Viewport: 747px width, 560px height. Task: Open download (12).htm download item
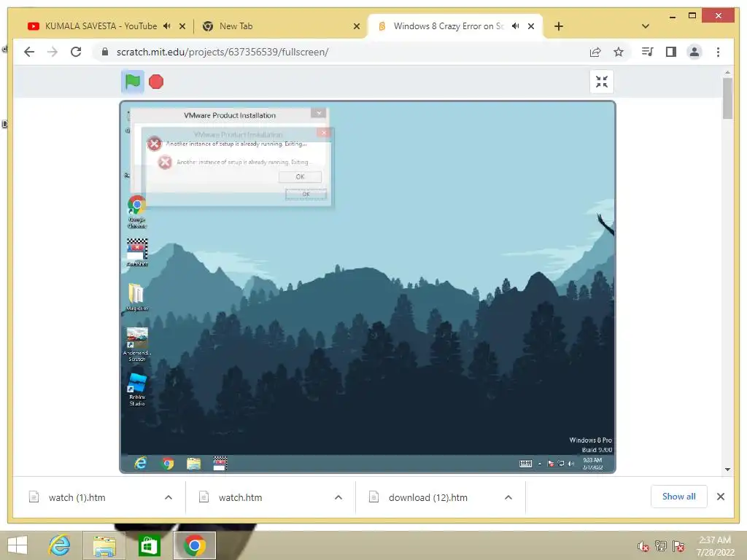[x=427, y=497]
